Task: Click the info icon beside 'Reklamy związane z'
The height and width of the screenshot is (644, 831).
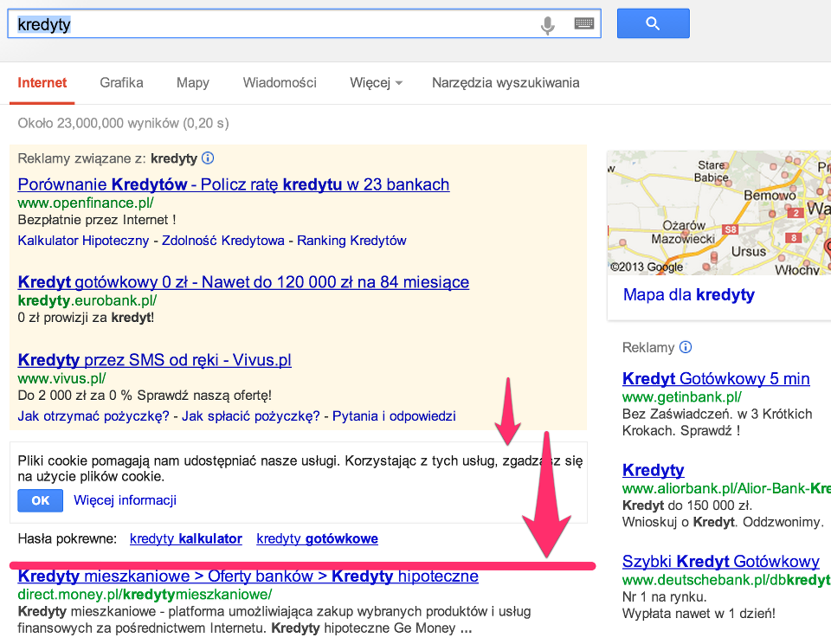Action: pos(209,158)
